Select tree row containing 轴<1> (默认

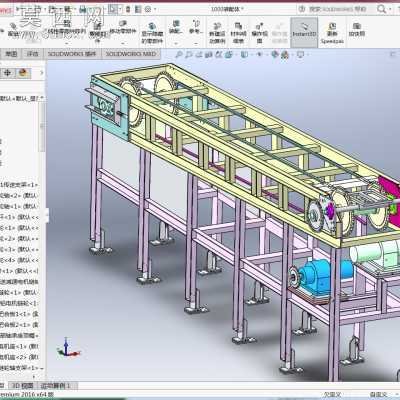coord(19,206)
